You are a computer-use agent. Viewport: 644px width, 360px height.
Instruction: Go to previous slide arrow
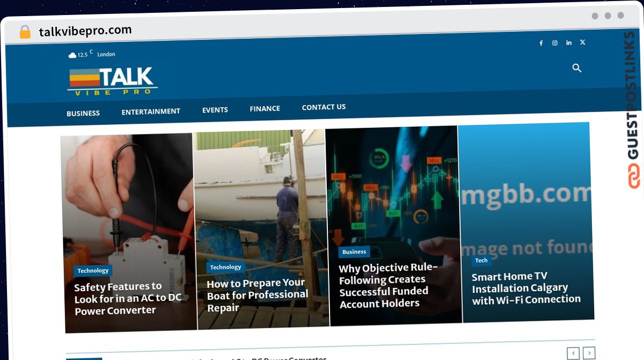(573, 353)
